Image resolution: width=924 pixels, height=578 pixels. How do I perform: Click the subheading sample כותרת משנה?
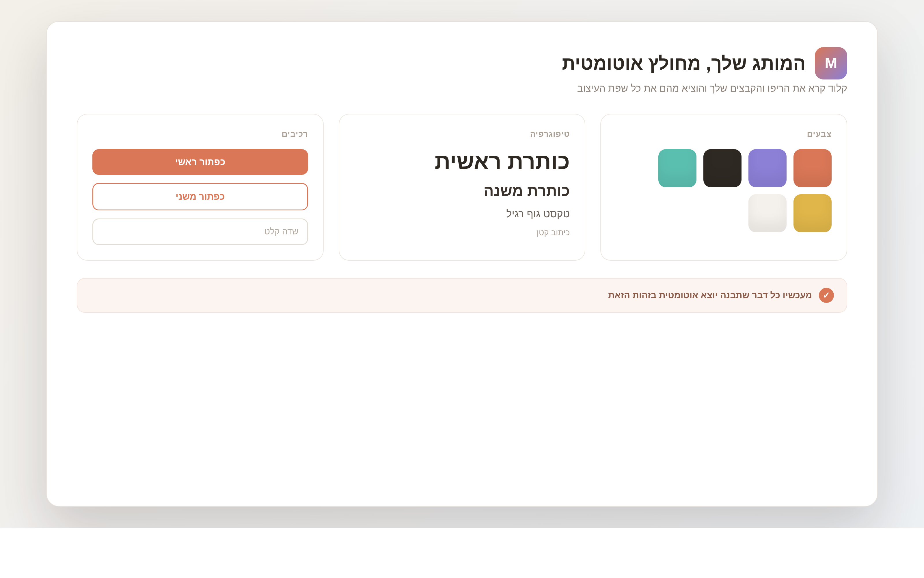coord(526,191)
